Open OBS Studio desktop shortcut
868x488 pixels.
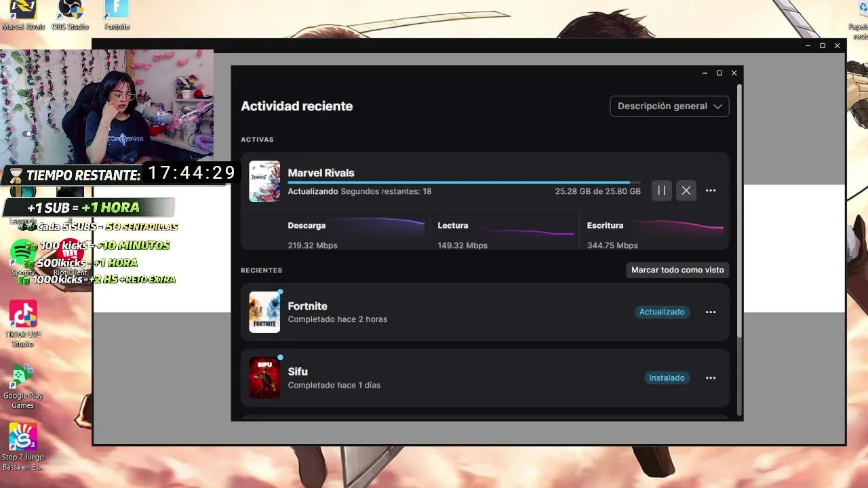click(x=70, y=16)
